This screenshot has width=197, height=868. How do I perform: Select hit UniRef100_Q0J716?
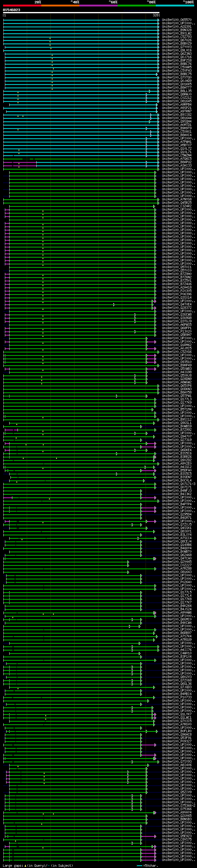177,57
